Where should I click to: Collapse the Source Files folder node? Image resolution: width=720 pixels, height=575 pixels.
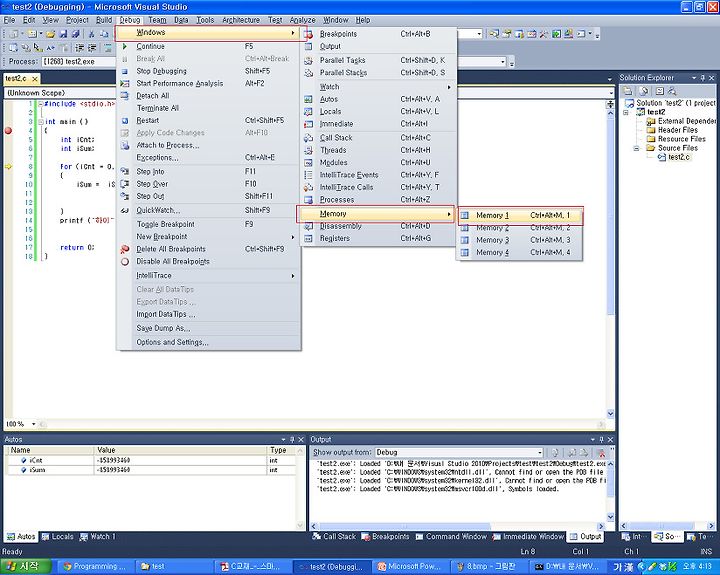tap(636, 148)
